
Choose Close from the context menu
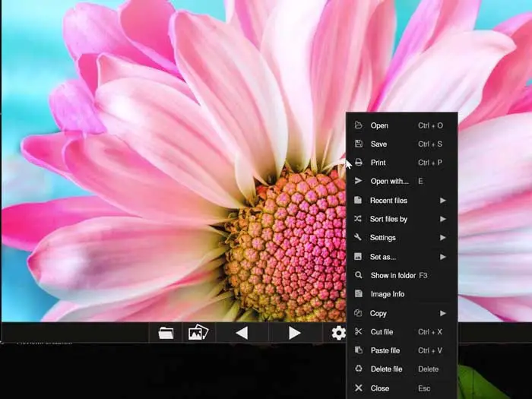(x=402, y=388)
